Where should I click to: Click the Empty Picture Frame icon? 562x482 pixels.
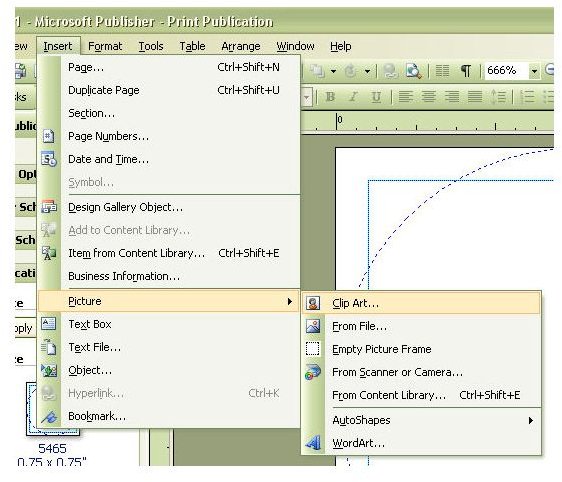click(313, 349)
